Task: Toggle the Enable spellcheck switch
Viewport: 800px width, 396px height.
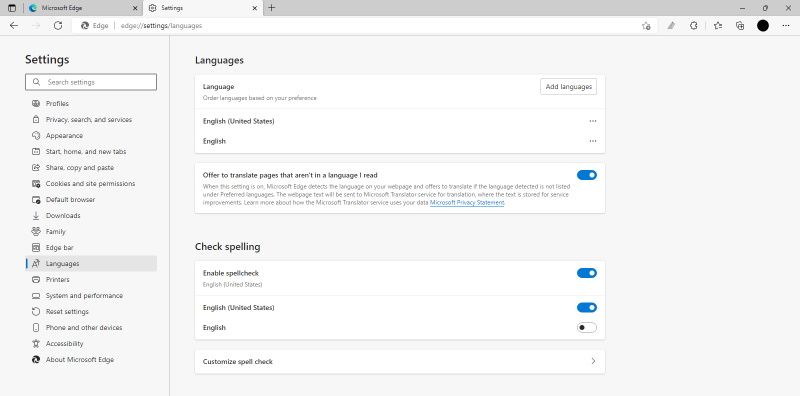Action: tap(587, 273)
